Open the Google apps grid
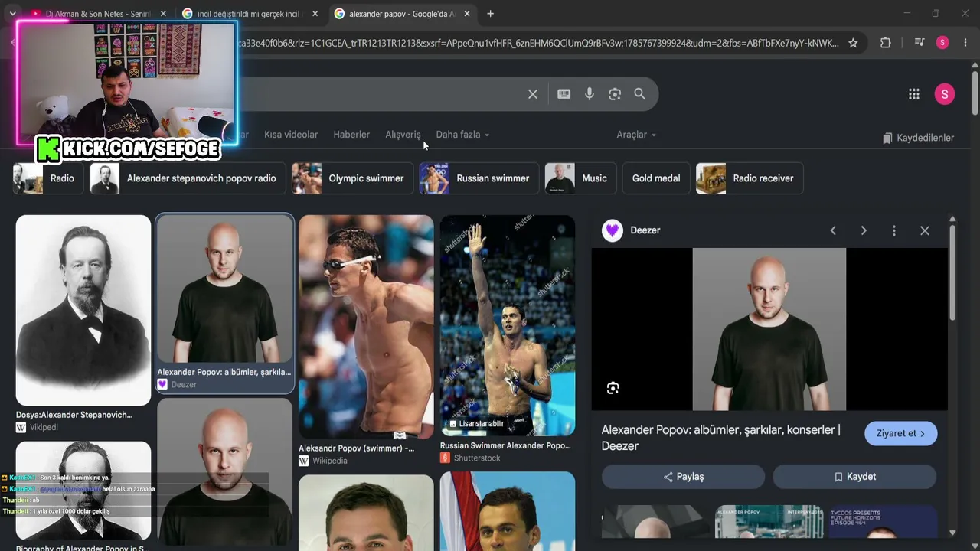The image size is (980, 551). 914,94
